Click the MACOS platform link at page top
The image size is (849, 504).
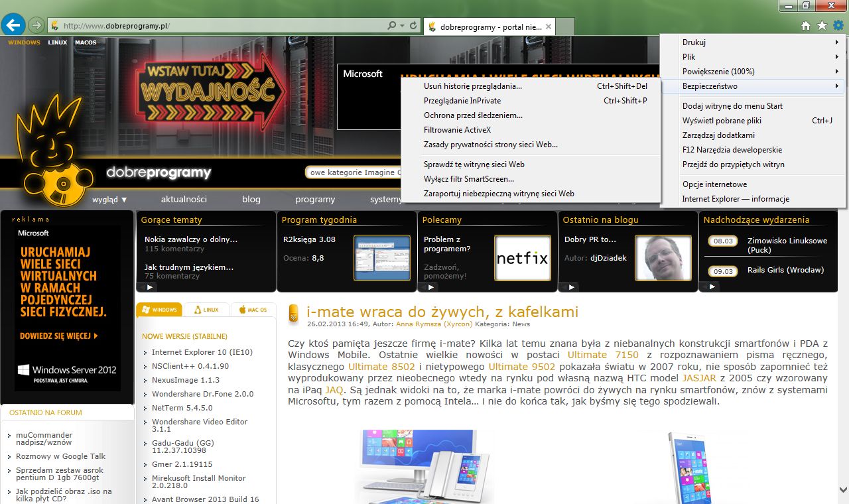point(86,42)
